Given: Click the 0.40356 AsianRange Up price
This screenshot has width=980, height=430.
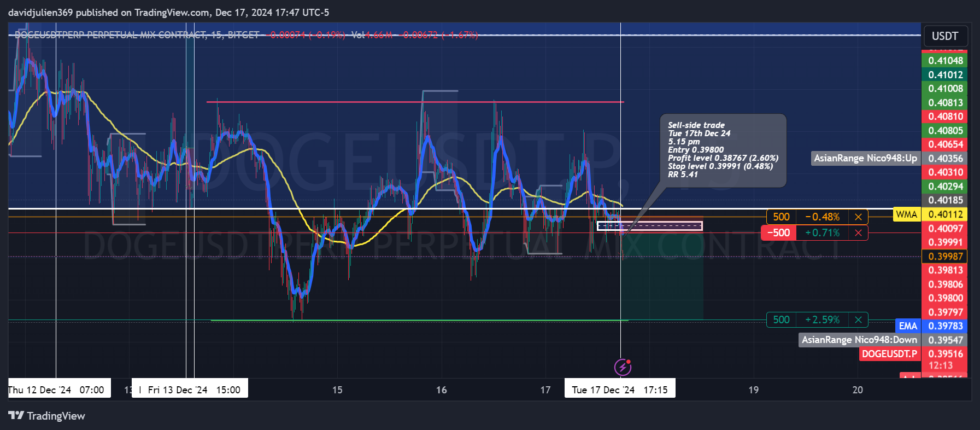Looking at the screenshot, I should click(x=945, y=159).
